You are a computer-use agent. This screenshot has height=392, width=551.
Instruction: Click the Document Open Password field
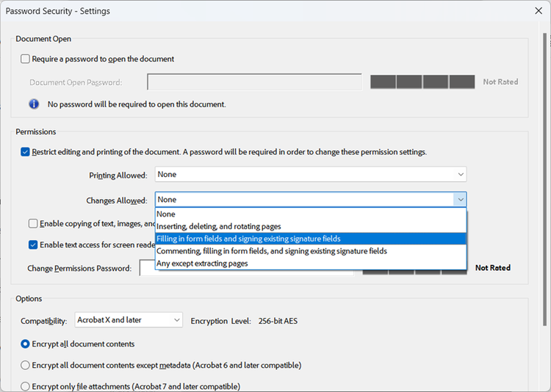click(x=254, y=82)
